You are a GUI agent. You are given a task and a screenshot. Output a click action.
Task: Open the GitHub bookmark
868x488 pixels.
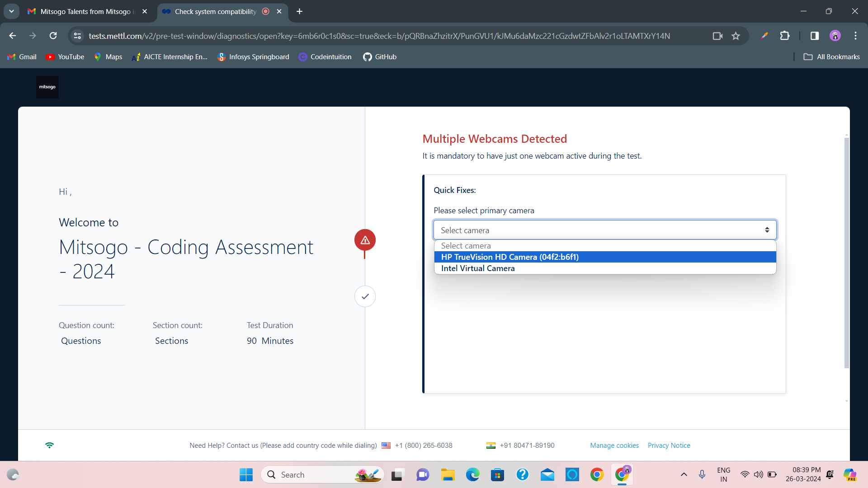pos(380,57)
